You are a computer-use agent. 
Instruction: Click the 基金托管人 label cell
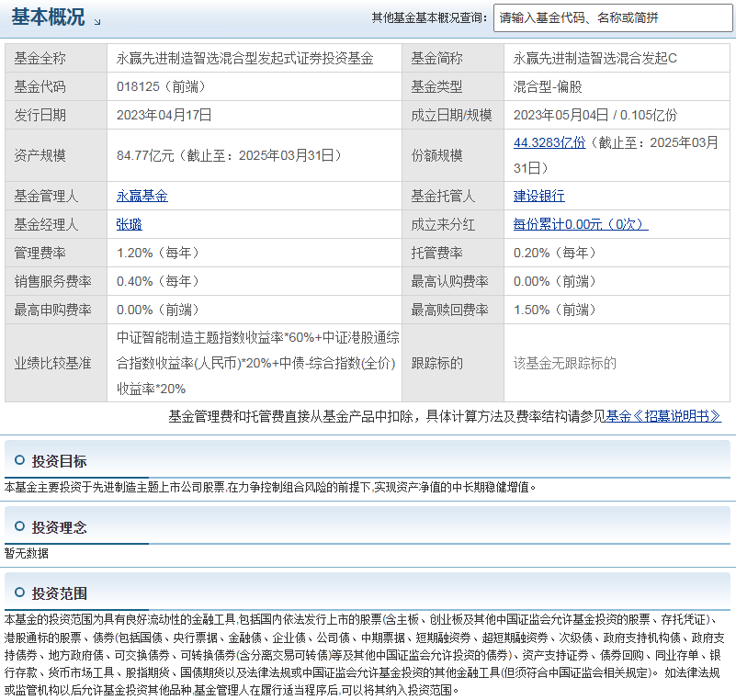(x=453, y=196)
